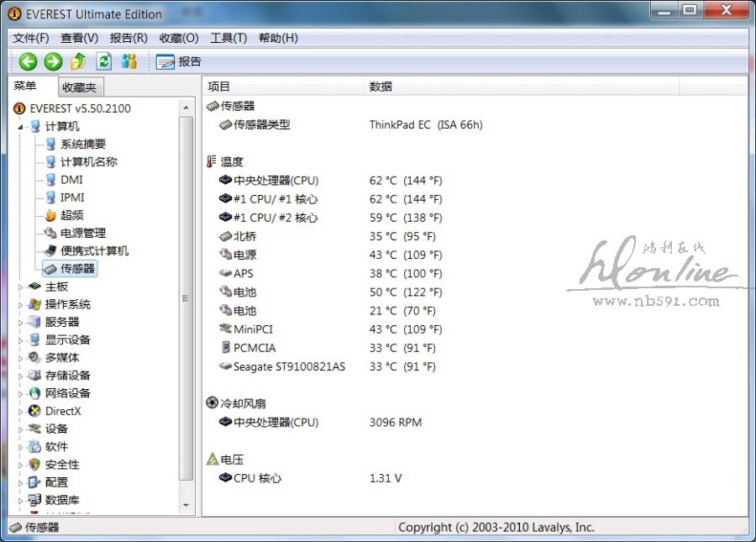756x542 pixels.
Task: Click the Refresh toolbar icon
Action: (103, 61)
